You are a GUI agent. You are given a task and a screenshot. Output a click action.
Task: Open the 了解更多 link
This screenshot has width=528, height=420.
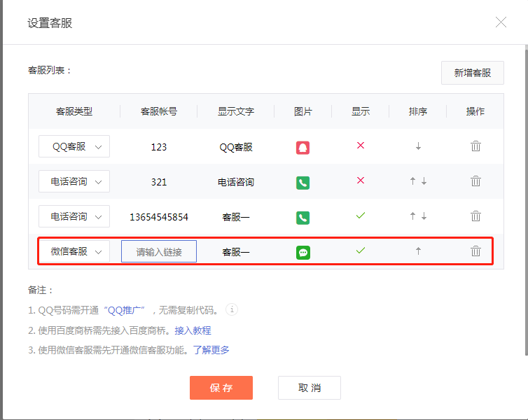(x=211, y=350)
